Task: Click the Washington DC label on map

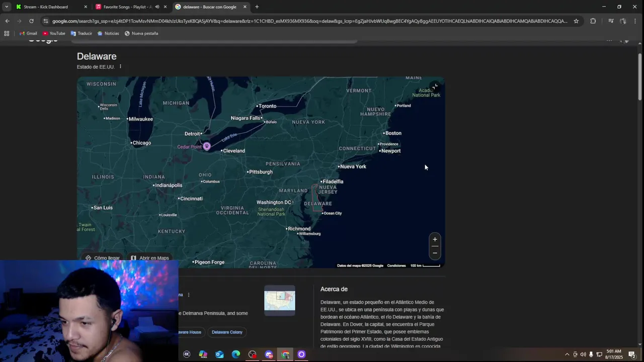Action: click(274, 202)
